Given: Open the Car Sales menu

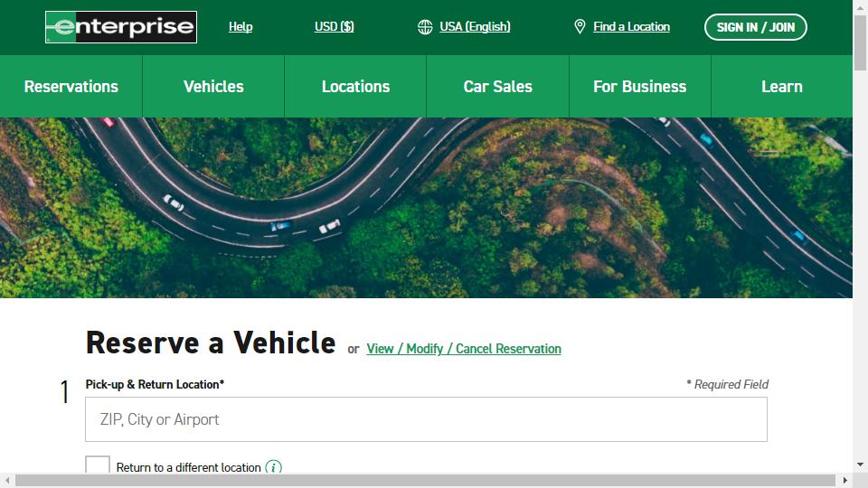Looking at the screenshot, I should pos(497,87).
